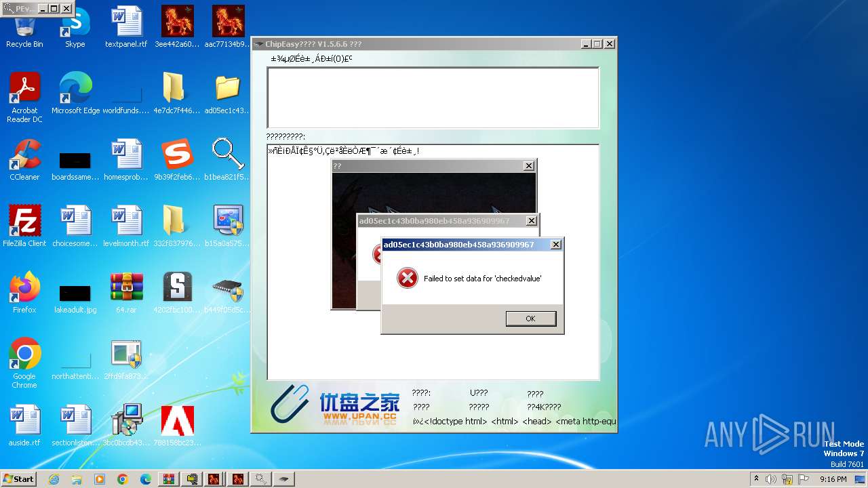Viewport: 868px width, 488px height.
Task: Click OK in the 'checkedvalue' error dialog
Action: (530, 319)
